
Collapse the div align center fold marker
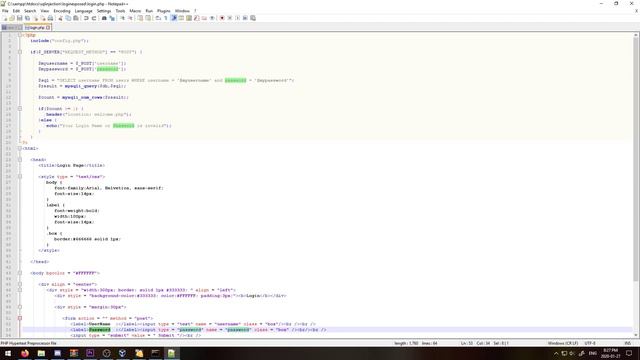[20, 284]
